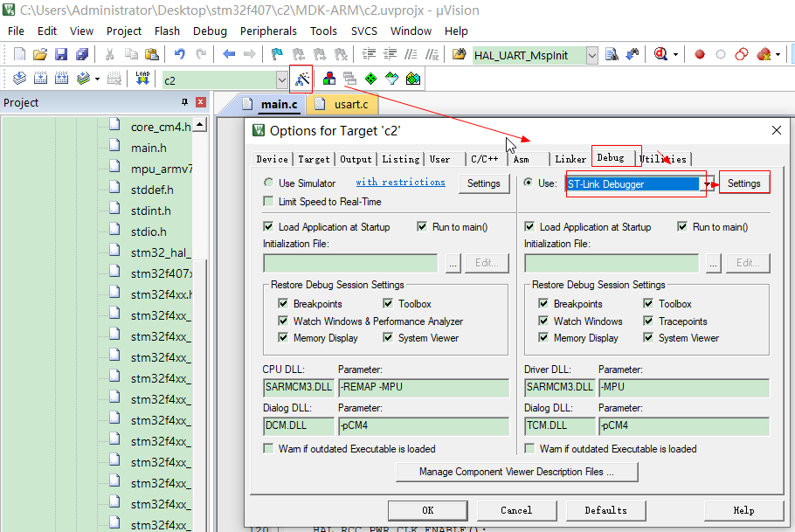Open kill breakpoints dropdown arrow
795x532 pixels.
pyautogui.click(x=778, y=54)
